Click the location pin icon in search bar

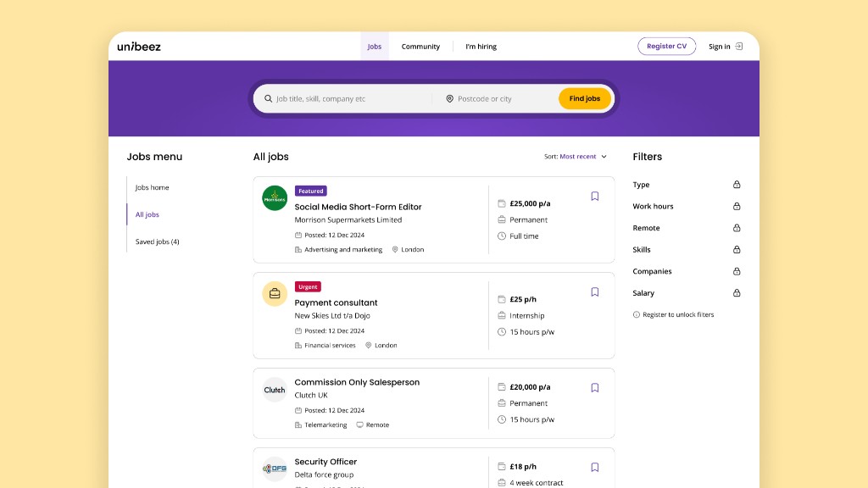pos(449,98)
